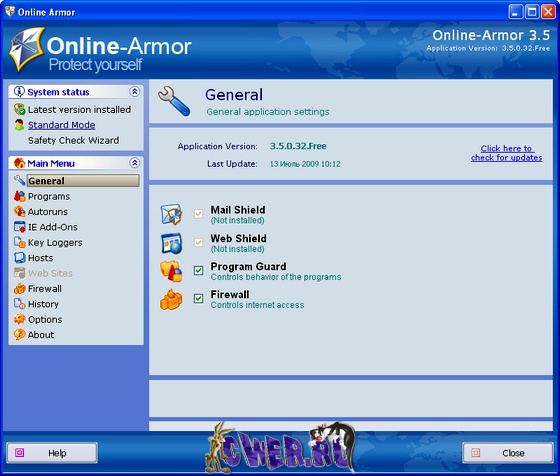Click the System status info icon
Image resolution: width=560 pixels, height=476 pixels.
coord(19,92)
